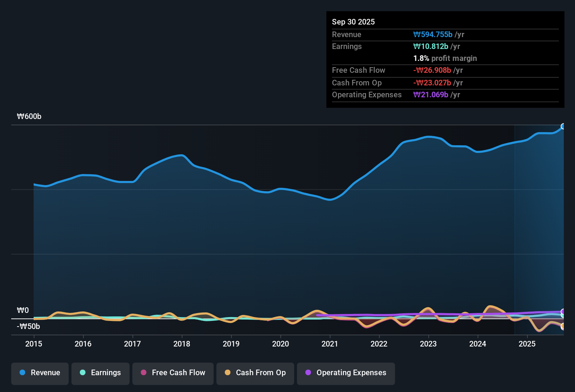Viewport: 575px width, 392px height.
Task: Click the Cash From Op label in tooltip
Action: [357, 83]
